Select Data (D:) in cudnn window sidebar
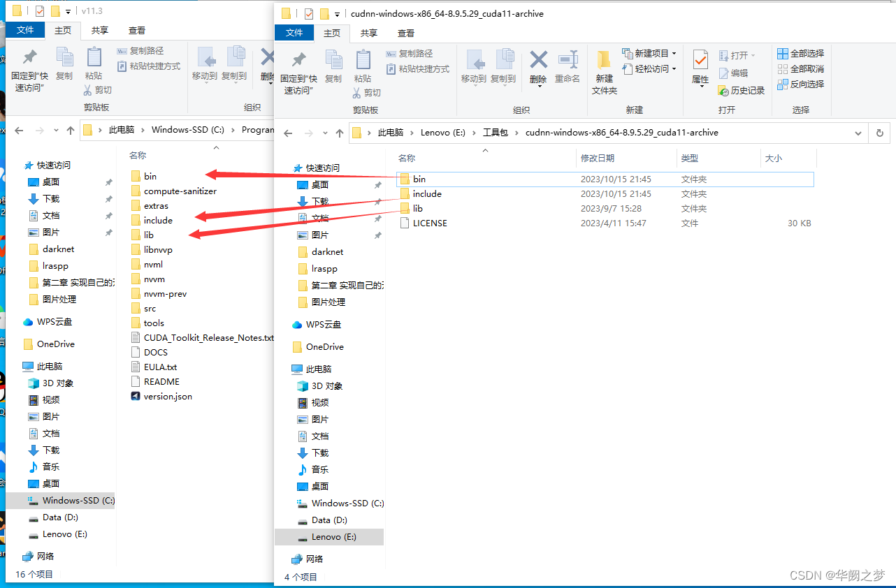This screenshot has height=588, width=896. pyautogui.click(x=329, y=520)
